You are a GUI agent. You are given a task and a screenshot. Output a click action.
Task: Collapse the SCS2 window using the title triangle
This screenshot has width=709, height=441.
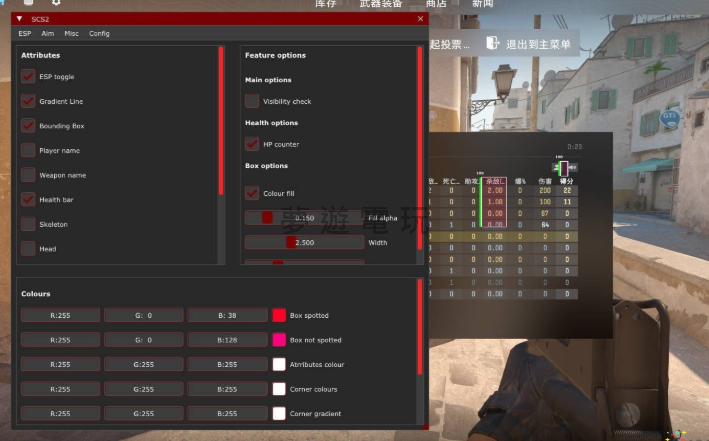click(x=19, y=18)
